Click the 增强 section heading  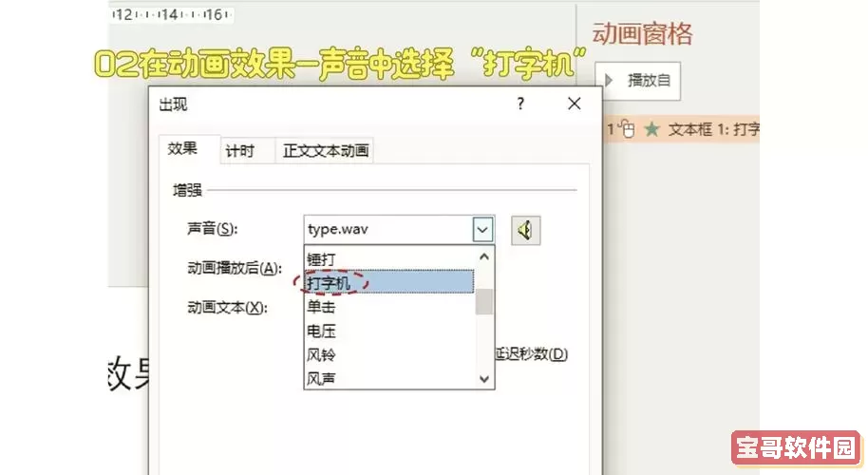[x=188, y=190]
